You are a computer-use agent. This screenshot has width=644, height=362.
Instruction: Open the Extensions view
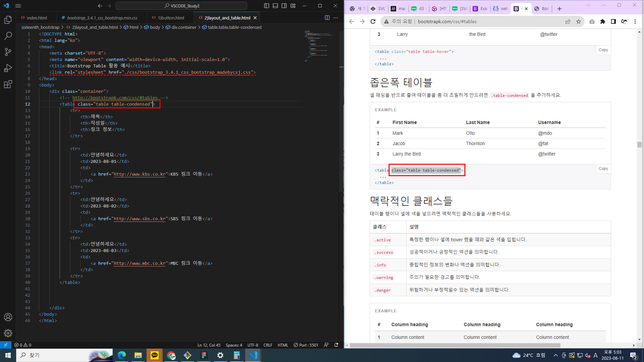tap(8, 84)
